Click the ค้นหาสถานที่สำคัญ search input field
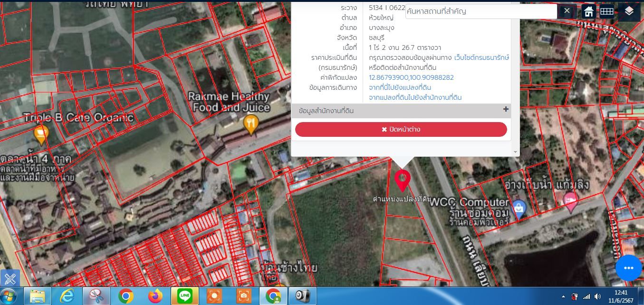 481,11
